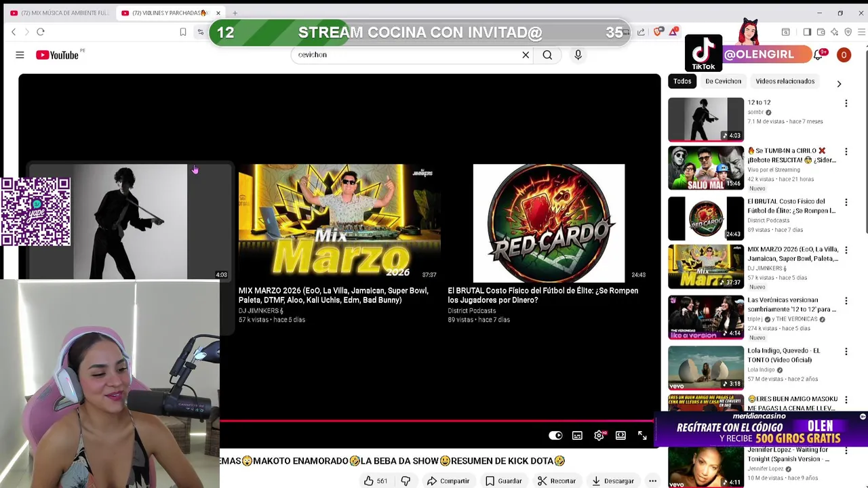
Task: Open 'sombr' channel name in sidebar
Action: (755, 112)
